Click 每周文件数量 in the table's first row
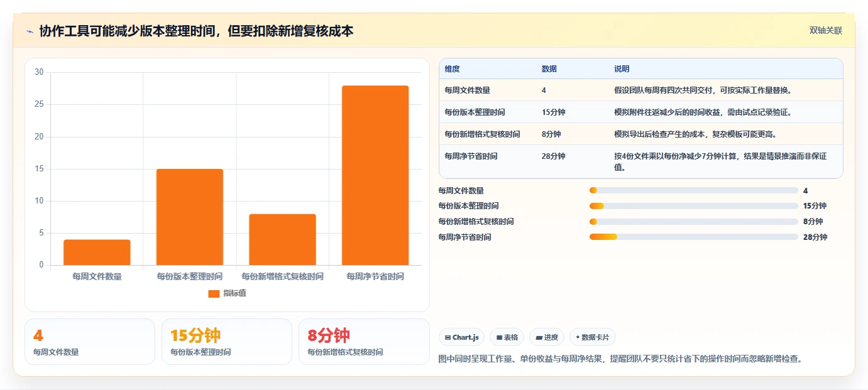Screen dimensions: 868x390 467,90
